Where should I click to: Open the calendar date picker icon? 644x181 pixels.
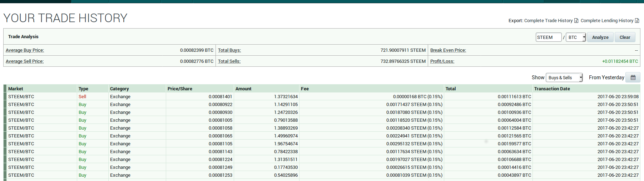633,77
